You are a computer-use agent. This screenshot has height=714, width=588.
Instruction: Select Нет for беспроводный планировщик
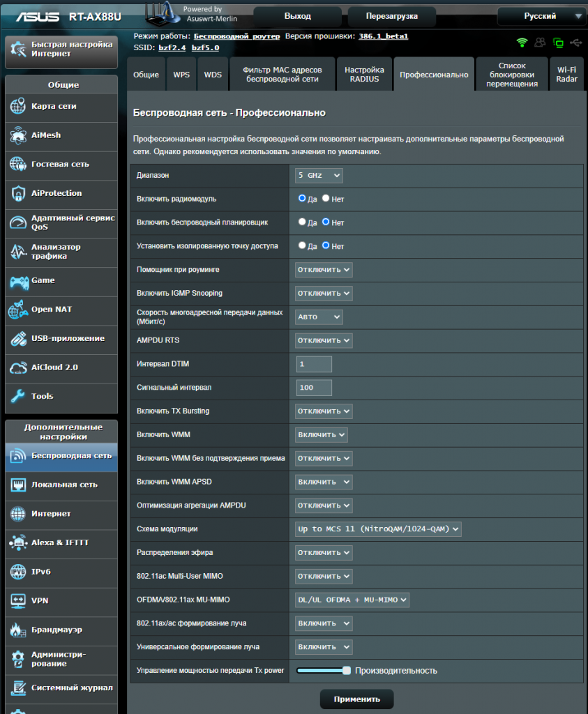tap(326, 222)
